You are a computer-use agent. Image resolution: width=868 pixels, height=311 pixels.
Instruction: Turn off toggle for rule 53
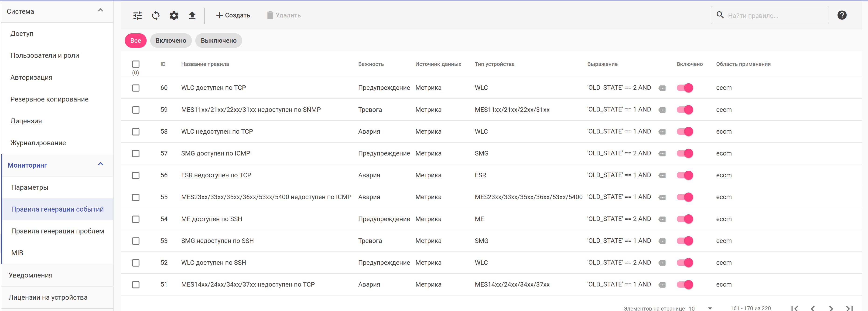(x=685, y=241)
